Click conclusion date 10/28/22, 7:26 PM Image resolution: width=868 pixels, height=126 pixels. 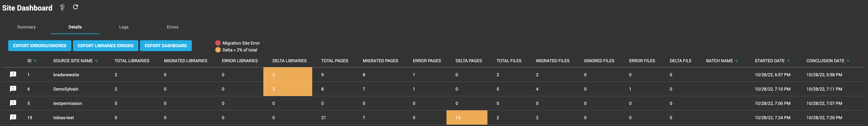click(824, 118)
